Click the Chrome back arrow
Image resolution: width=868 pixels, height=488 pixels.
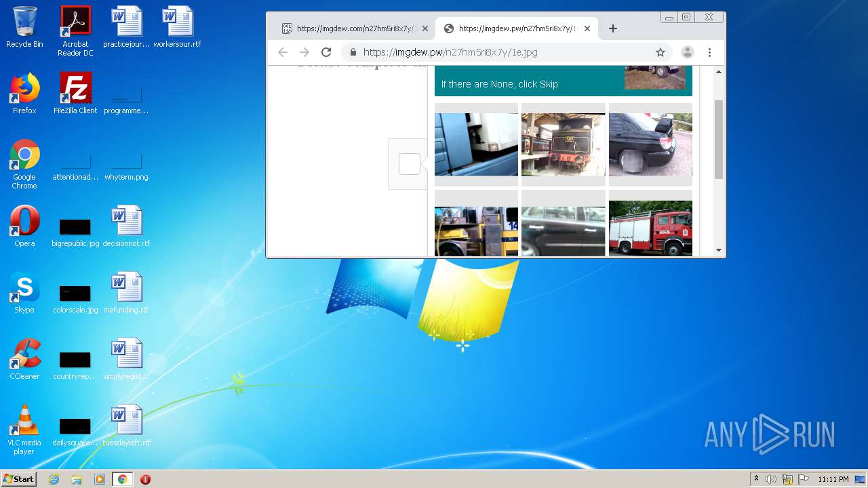tap(283, 52)
